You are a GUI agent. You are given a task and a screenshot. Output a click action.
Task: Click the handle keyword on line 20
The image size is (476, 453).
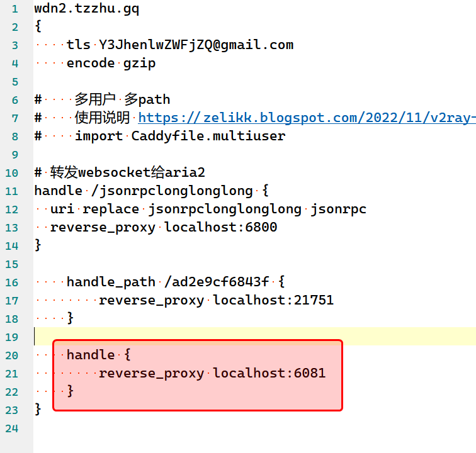(x=91, y=355)
